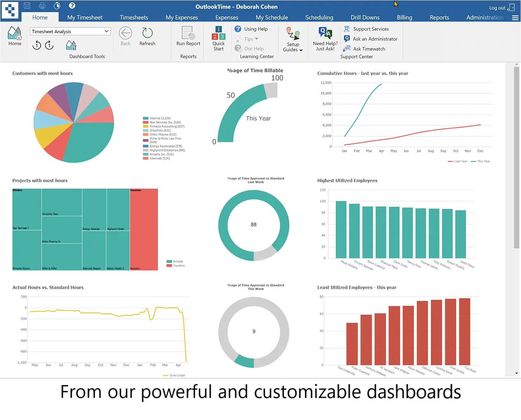
Task: Open the Drill Downs tab
Action: point(365,17)
